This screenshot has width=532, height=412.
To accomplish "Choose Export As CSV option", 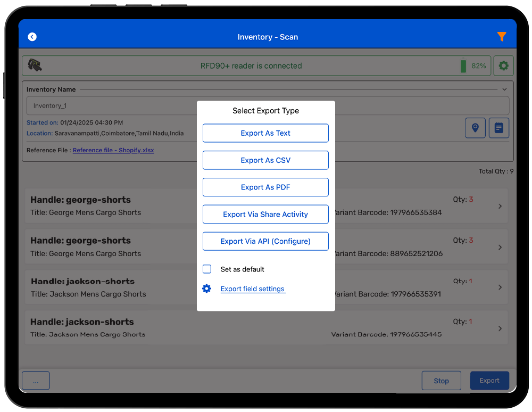I will [x=265, y=160].
